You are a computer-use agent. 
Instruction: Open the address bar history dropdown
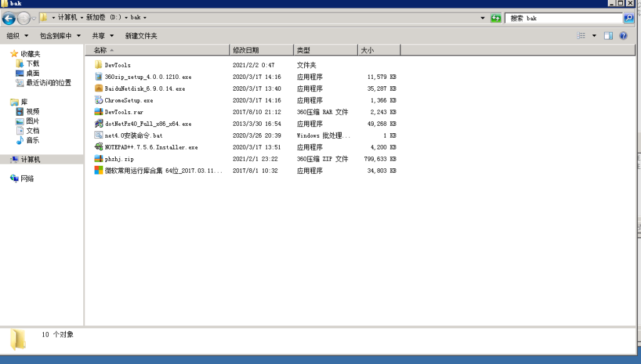pyautogui.click(x=483, y=18)
